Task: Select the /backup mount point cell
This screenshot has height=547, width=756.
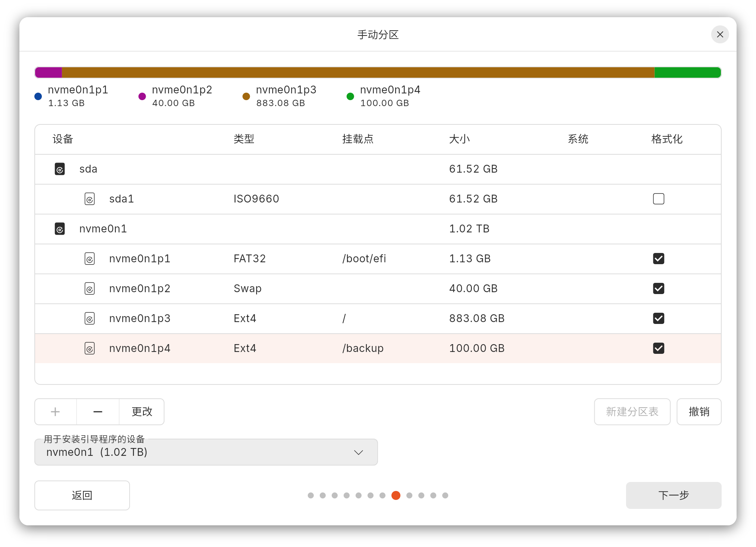Action: (x=363, y=348)
